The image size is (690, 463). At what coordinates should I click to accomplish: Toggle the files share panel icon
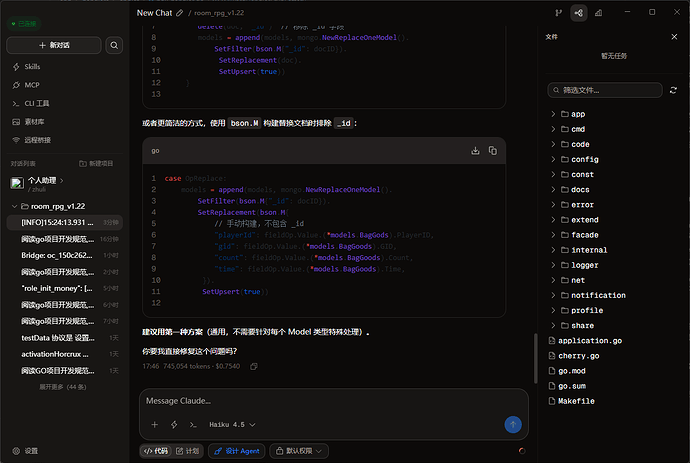[579, 13]
